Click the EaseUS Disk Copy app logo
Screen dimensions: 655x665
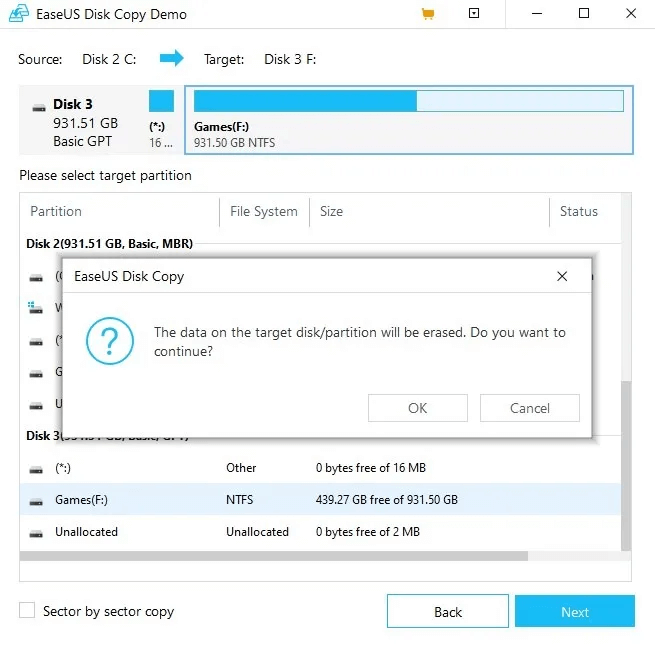click(19, 14)
